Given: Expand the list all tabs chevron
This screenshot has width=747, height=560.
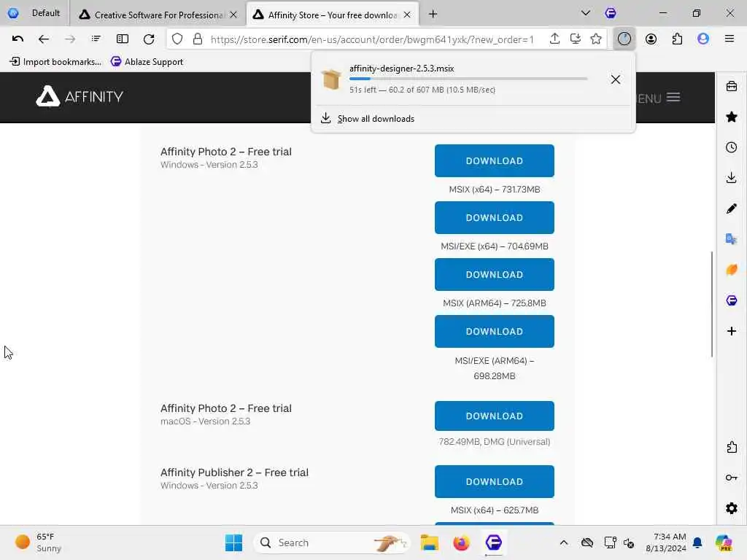Looking at the screenshot, I should 586,13.
